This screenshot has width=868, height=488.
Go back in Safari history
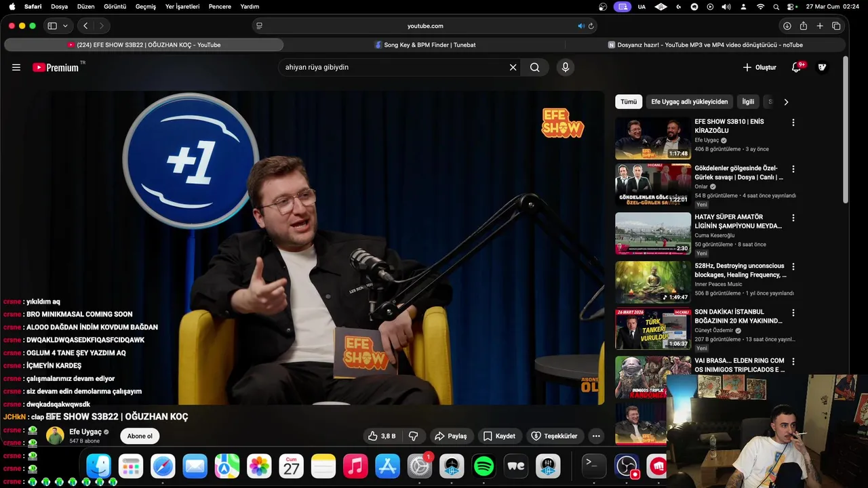(85, 26)
